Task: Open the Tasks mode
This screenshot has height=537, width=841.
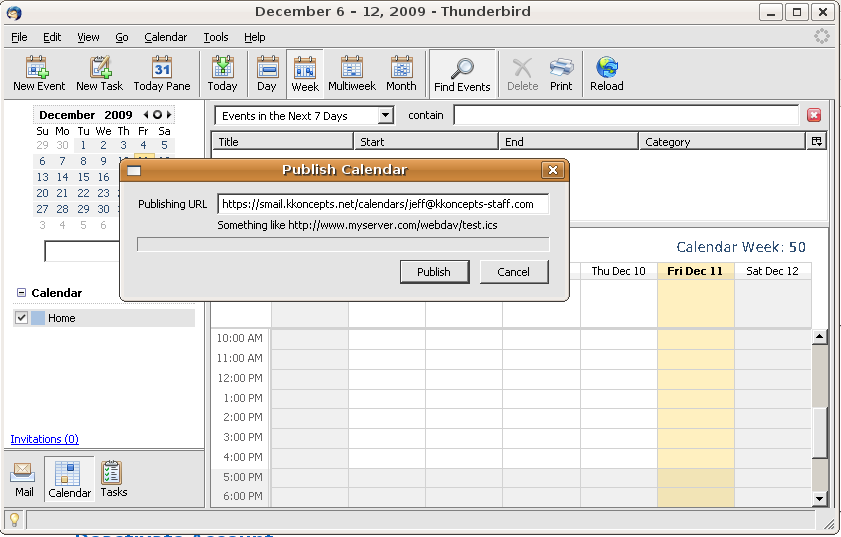Action: (113, 479)
